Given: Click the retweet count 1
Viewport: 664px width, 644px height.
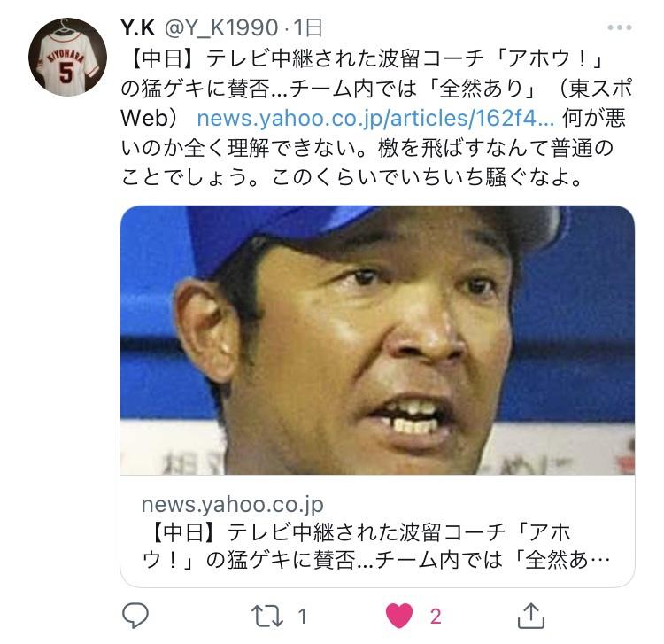Looking at the screenshot, I should point(302,617).
